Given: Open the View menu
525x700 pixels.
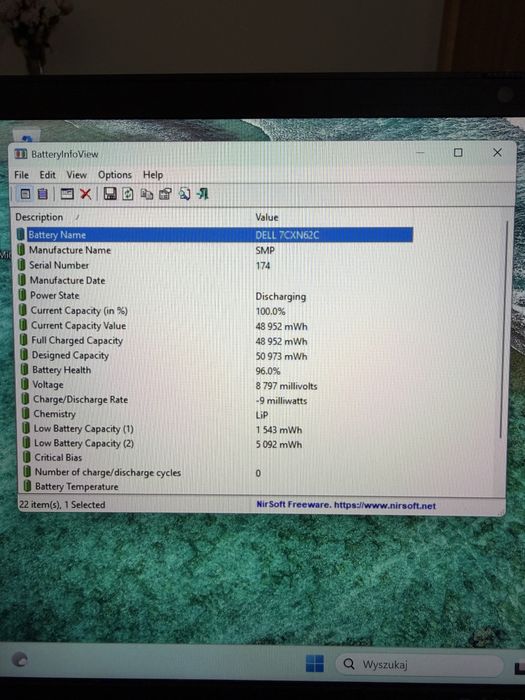Looking at the screenshot, I should (77, 175).
